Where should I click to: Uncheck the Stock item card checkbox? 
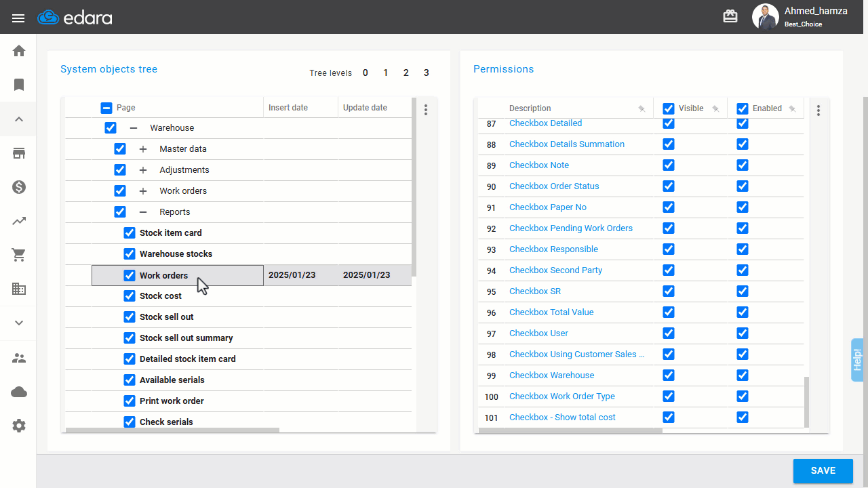tap(130, 233)
